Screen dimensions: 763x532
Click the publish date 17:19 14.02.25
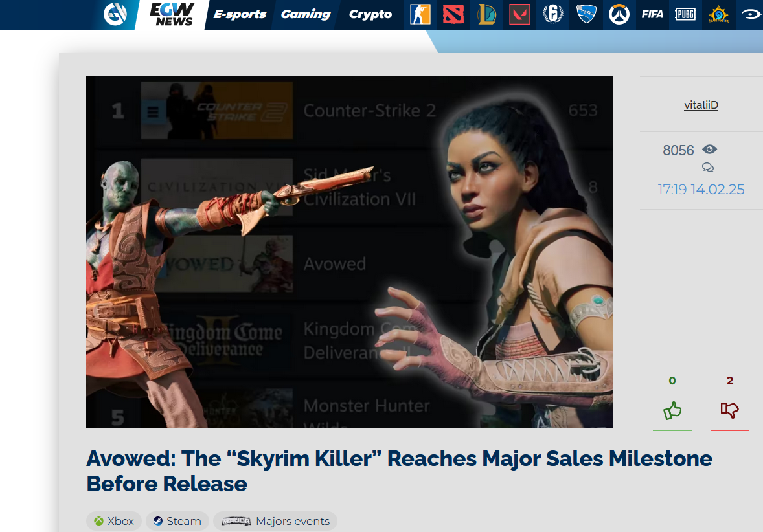701,189
